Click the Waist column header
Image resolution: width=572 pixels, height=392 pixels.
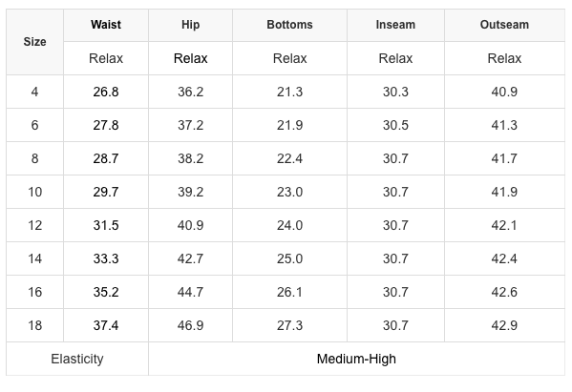106,25
